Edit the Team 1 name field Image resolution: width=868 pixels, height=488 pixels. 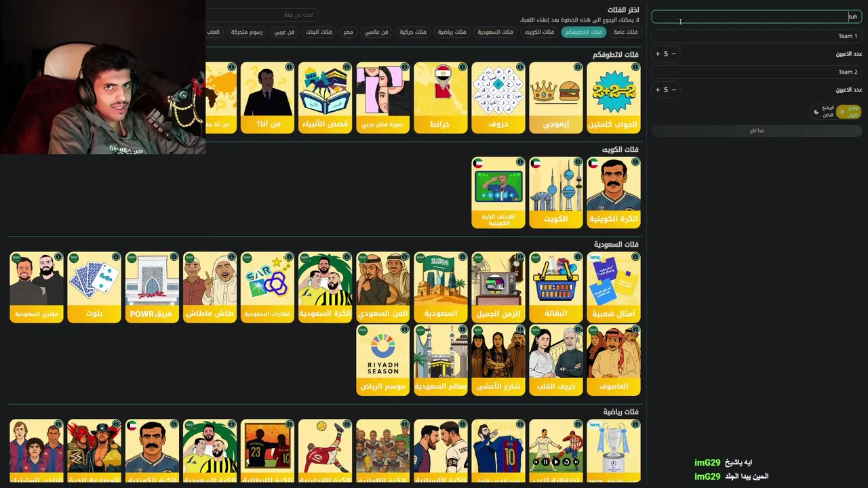click(x=756, y=36)
